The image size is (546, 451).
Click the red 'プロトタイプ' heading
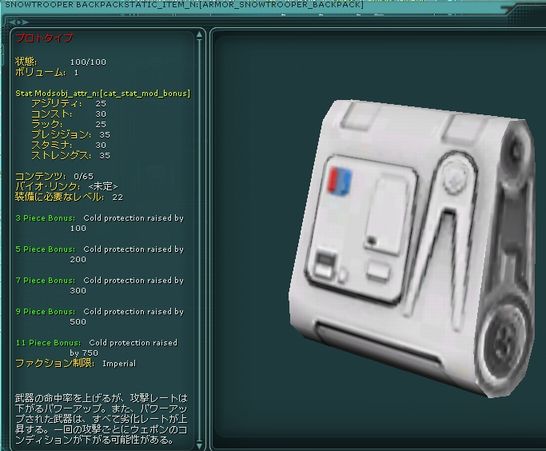pos(44,38)
